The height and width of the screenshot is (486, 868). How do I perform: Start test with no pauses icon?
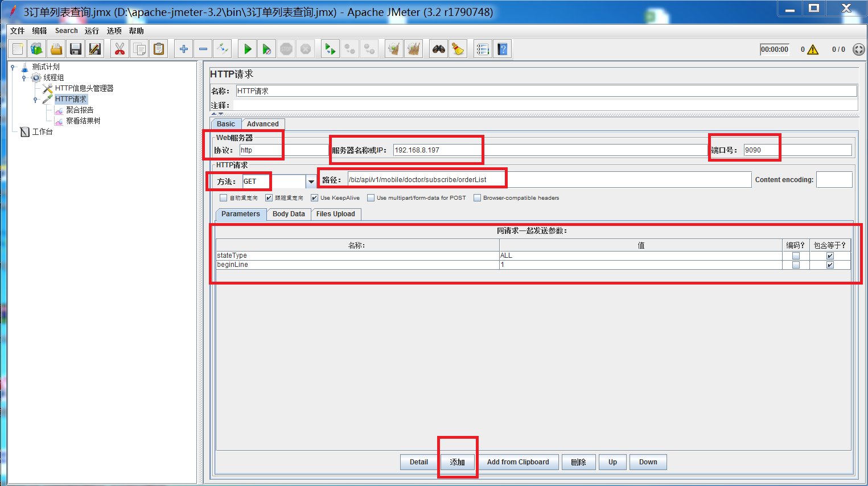(x=267, y=50)
